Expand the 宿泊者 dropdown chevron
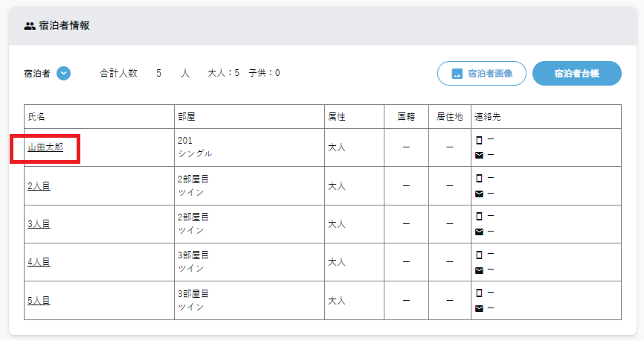Screen dimensions: 644x341 tap(64, 73)
